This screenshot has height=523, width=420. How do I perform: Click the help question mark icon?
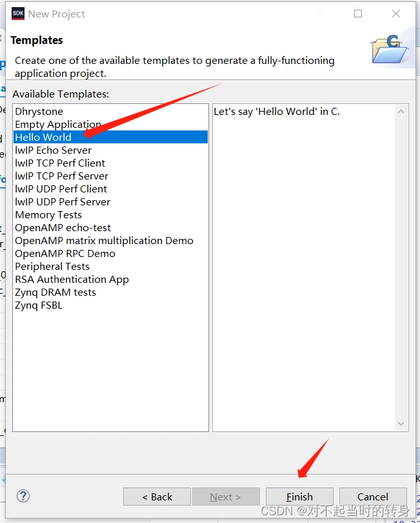(23, 496)
